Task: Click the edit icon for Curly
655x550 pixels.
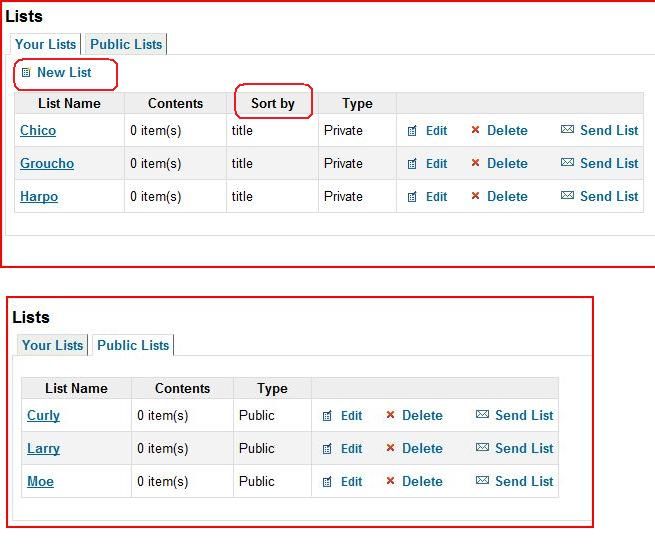Action: [x=327, y=416]
